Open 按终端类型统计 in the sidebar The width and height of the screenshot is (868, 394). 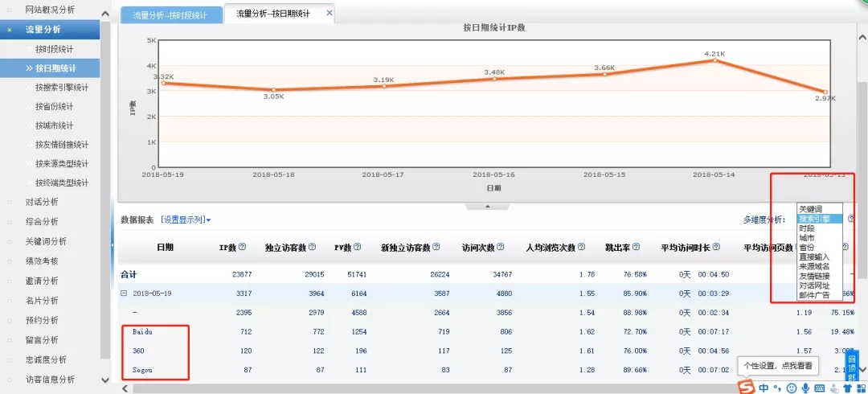pyautogui.click(x=62, y=183)
